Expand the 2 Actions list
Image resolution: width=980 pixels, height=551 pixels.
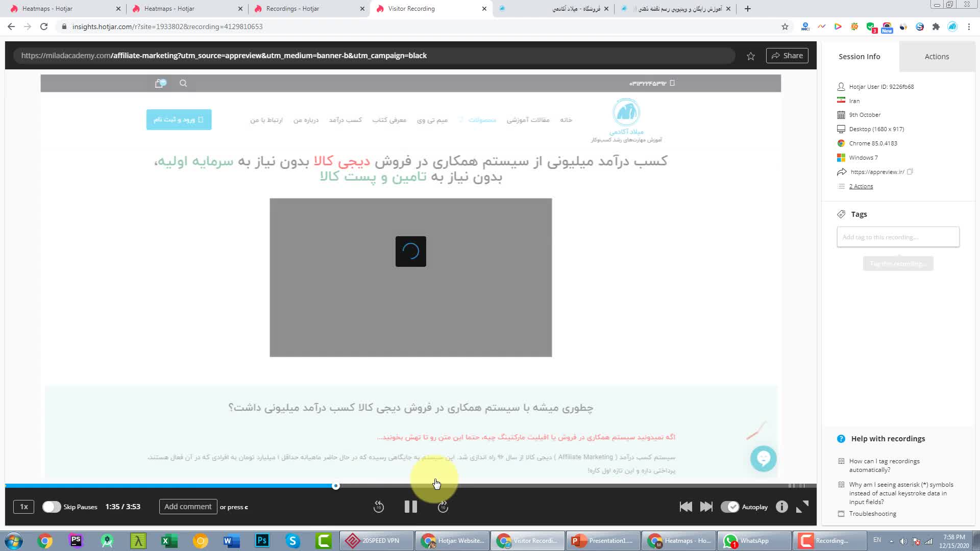tap(861, 186)
